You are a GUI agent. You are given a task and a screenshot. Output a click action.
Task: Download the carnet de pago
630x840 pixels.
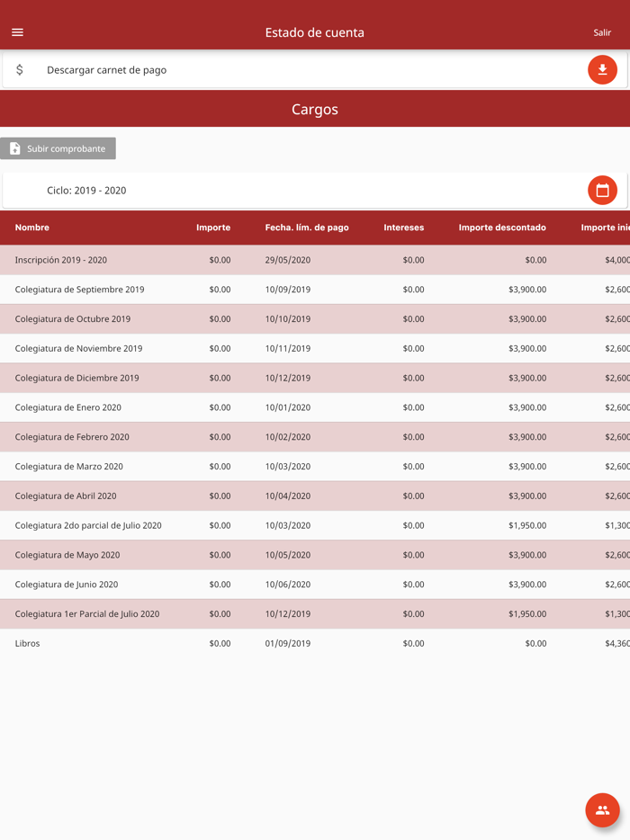pos(602,69)
